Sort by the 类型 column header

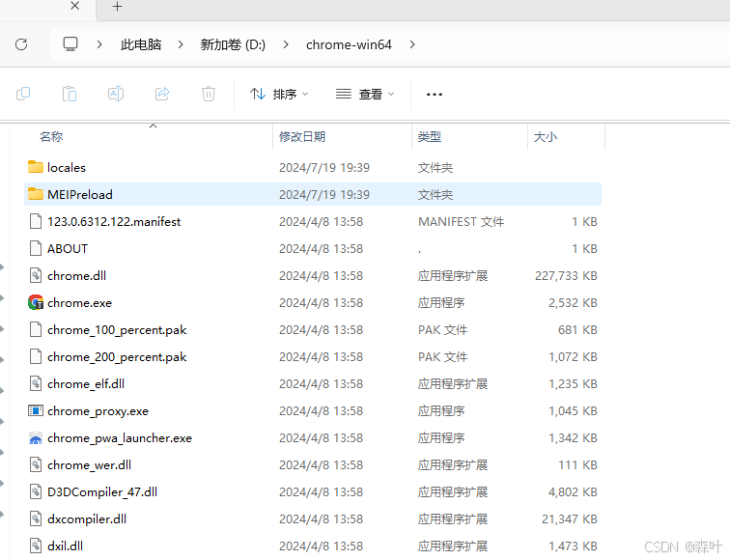pos(430,137)
